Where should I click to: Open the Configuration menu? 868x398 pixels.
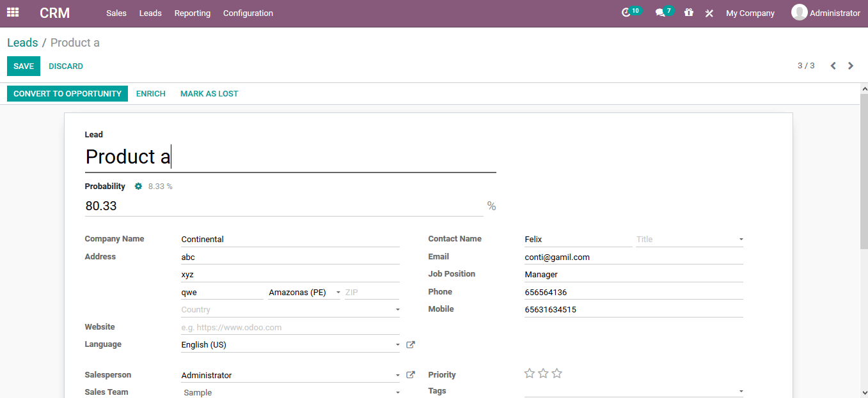coord(248,13)
